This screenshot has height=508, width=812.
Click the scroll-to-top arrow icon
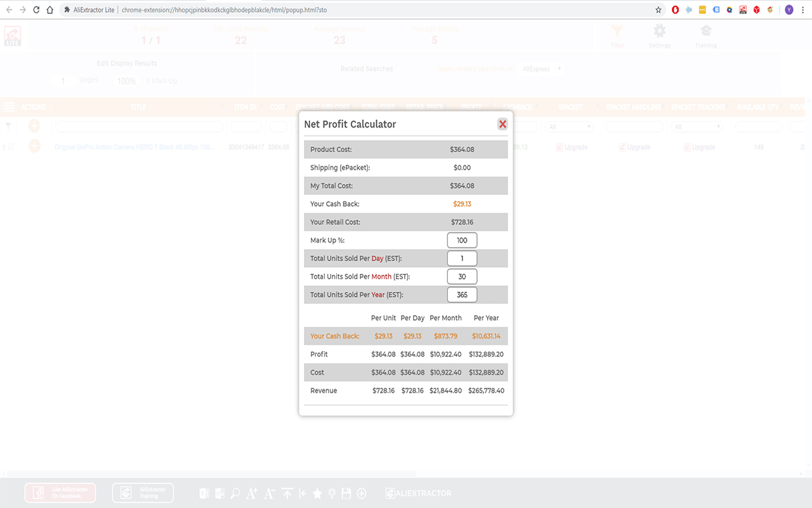(x=287, y=493)
